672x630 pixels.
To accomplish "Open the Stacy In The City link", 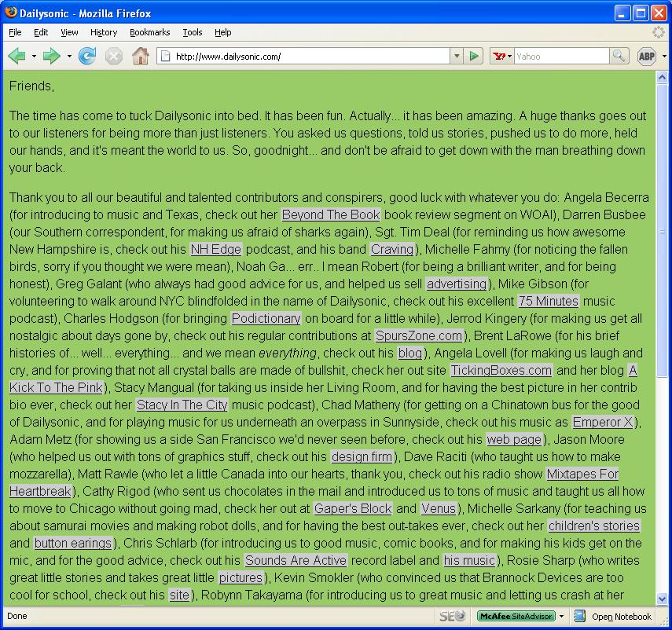I will point(182,405).
